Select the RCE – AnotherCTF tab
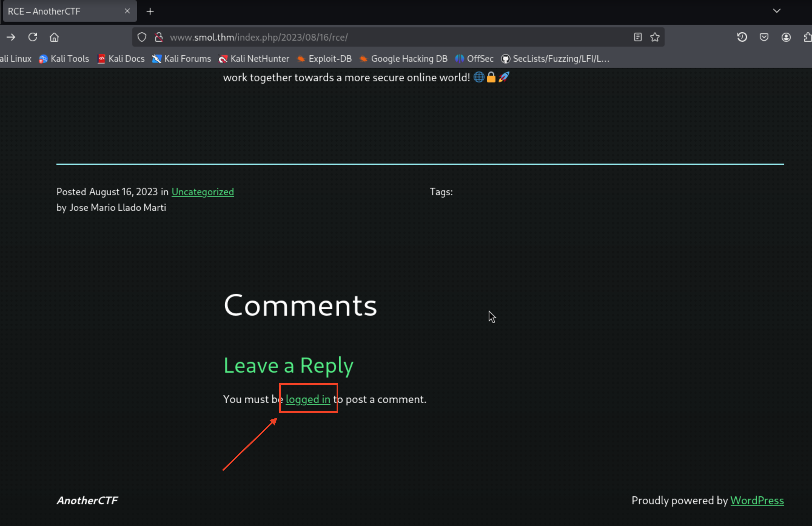 62,12
